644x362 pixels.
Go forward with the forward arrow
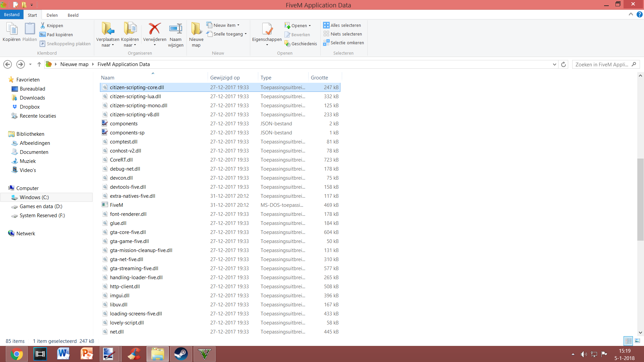(20, 64)
